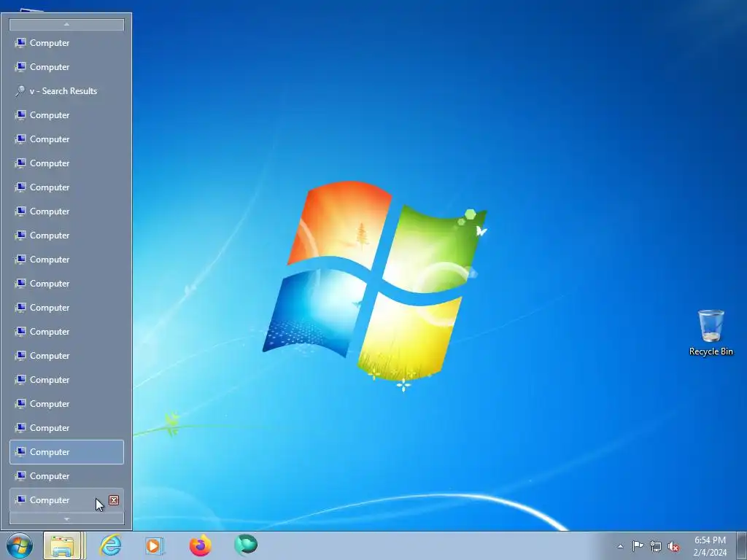
Task: Open the Action Center flag icon
Action: (x=638, y=546)
